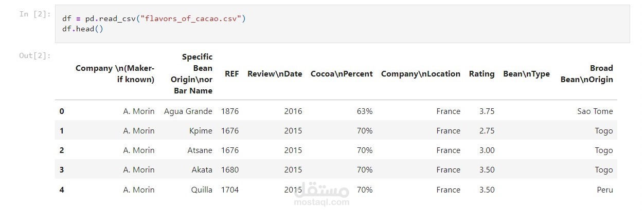Click the Company\nLocation column header
The height and width of the screenshot is (211, 644).
click(x=420, y=73)
